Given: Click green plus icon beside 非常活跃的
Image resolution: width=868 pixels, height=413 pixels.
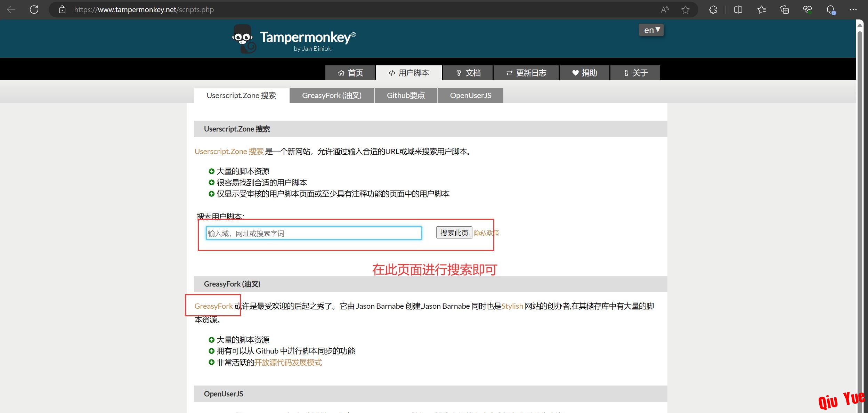Looking at the screenshot, I should click(211, 362).
